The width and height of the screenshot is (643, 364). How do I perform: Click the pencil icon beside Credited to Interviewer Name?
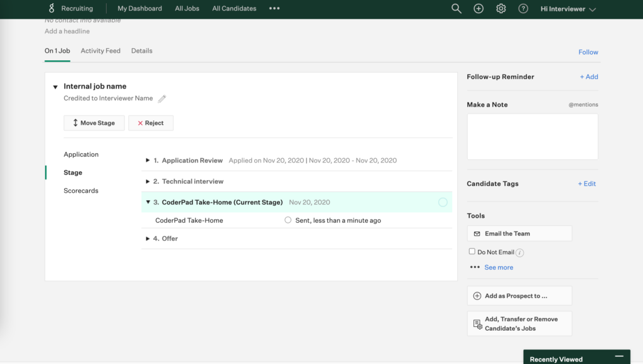coord(162,98)
